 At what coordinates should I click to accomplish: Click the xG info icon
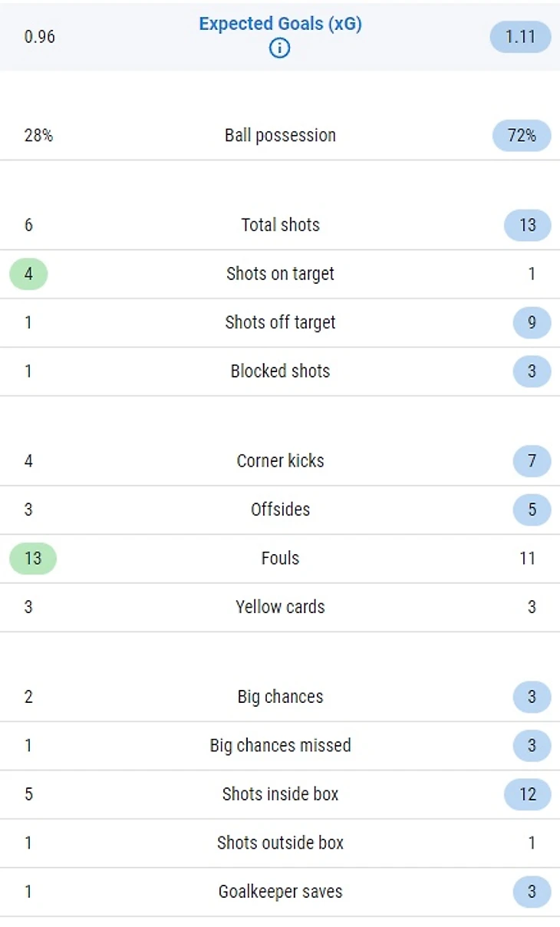point(280,48)
